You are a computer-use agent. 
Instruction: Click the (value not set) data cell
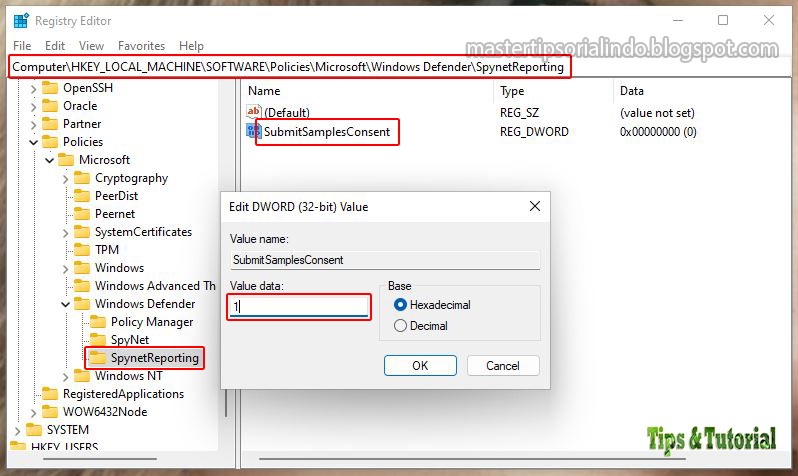[657, 113]
